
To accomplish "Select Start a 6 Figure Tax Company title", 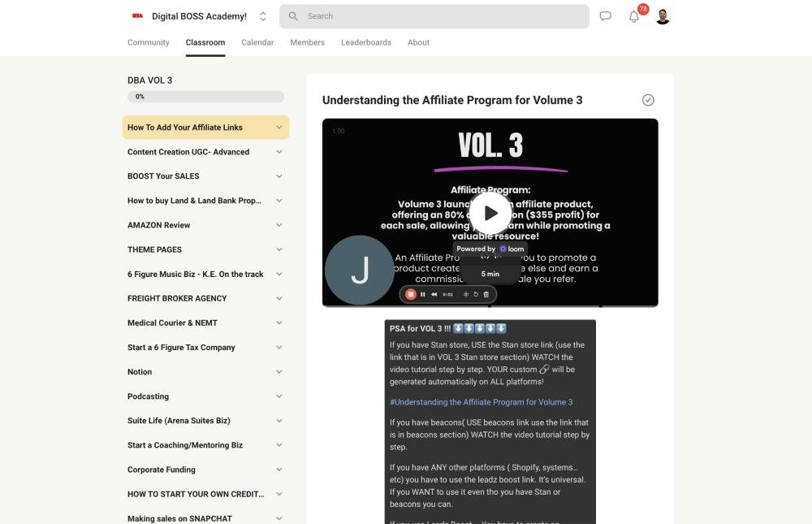I will click(x=181, y=347).
